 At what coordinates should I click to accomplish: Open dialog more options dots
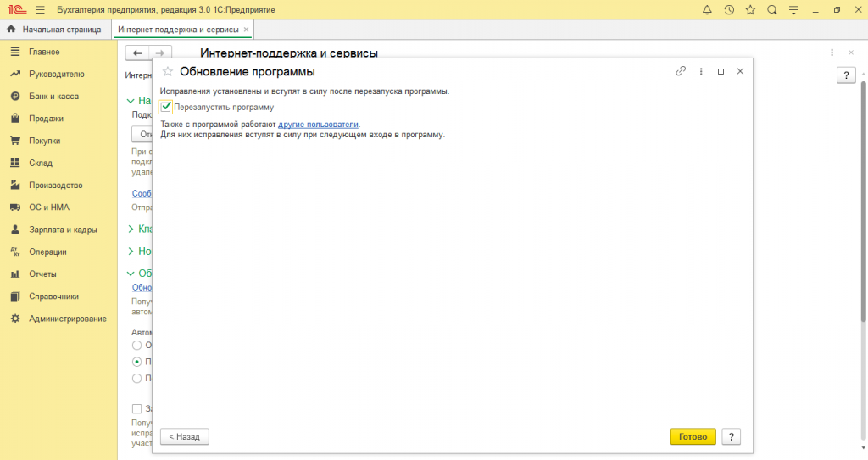(x=701, y=71)
